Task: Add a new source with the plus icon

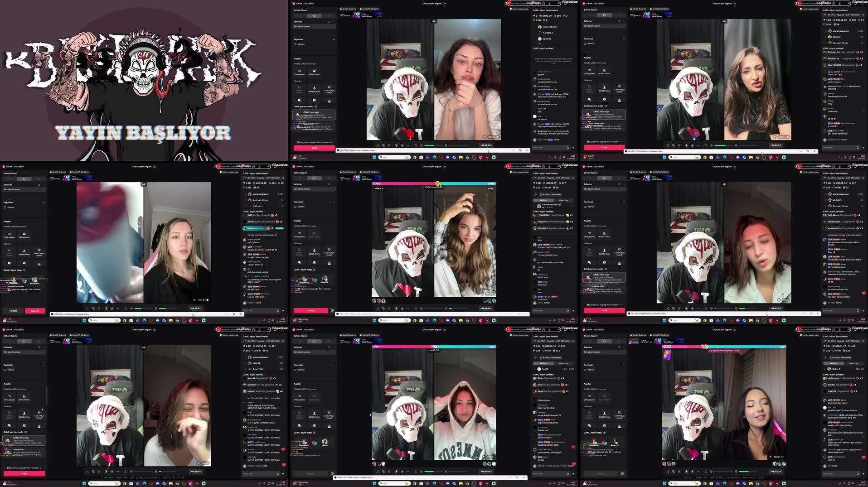Action: [334, 39]
